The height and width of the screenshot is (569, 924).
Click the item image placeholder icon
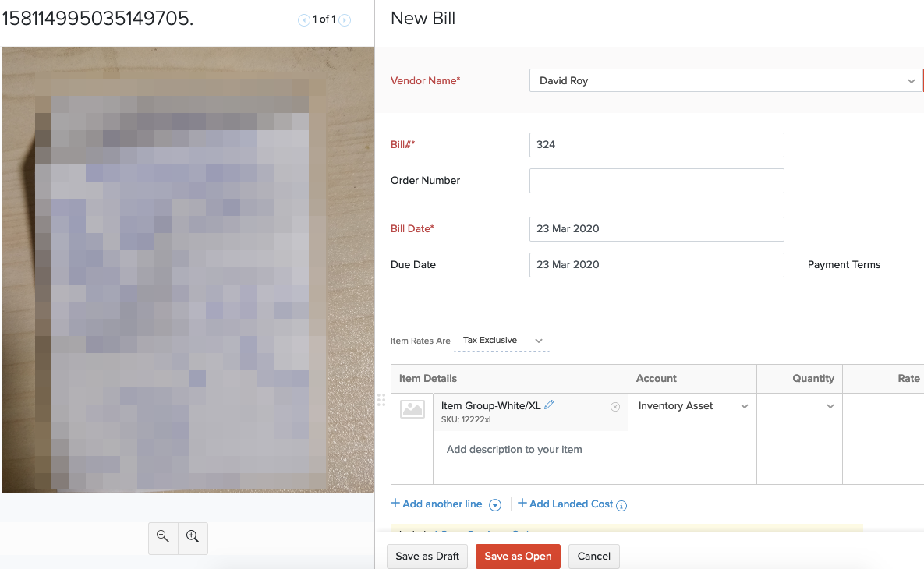click(412, 408)
